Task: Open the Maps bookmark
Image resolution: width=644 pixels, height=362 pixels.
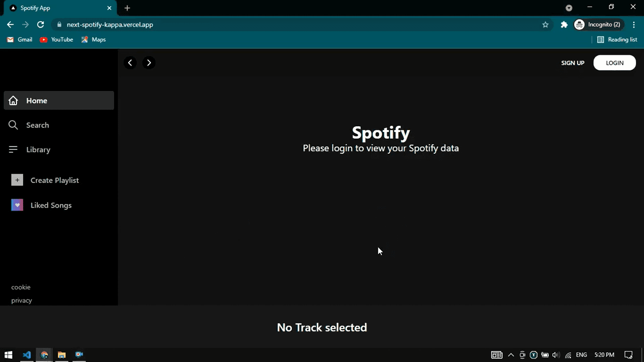Action: 93,40
